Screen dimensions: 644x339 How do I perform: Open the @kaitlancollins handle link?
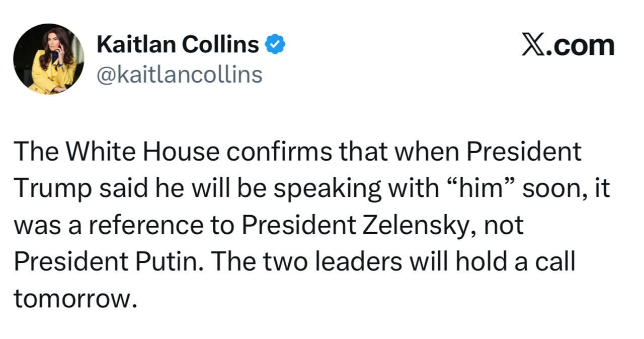pyautogui.click(x=179, y=75)
